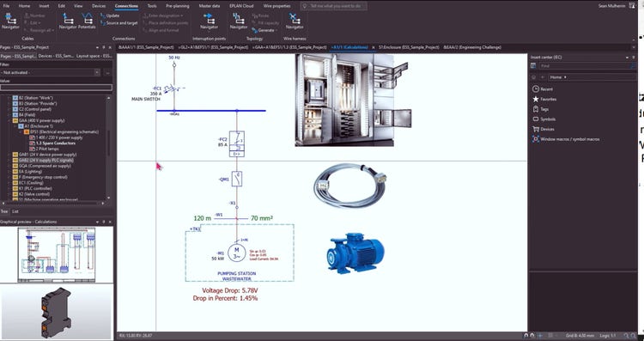Viewport: 644px width, 341px height.
Task: Switch to the Master data tab
Action: point(210,6)
